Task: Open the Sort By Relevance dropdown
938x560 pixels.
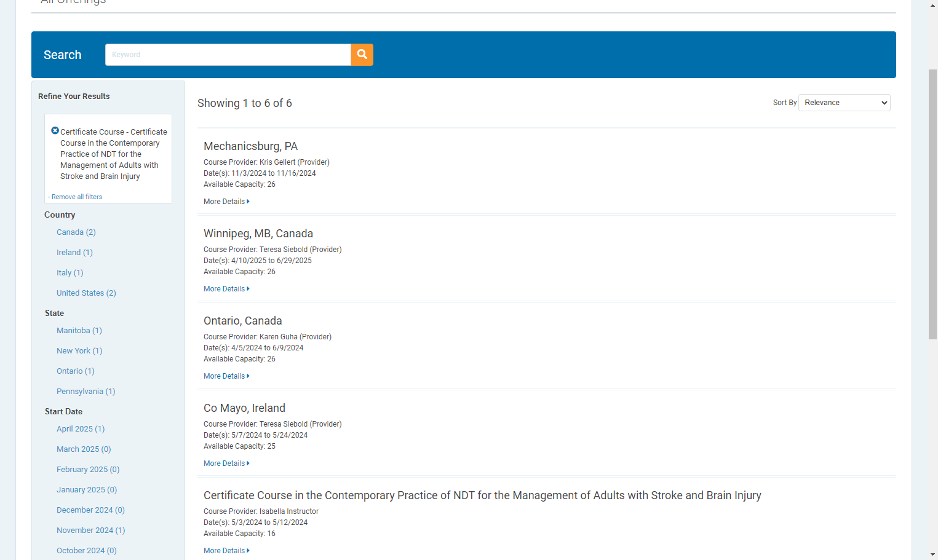Action: click(x=845, y=103)
